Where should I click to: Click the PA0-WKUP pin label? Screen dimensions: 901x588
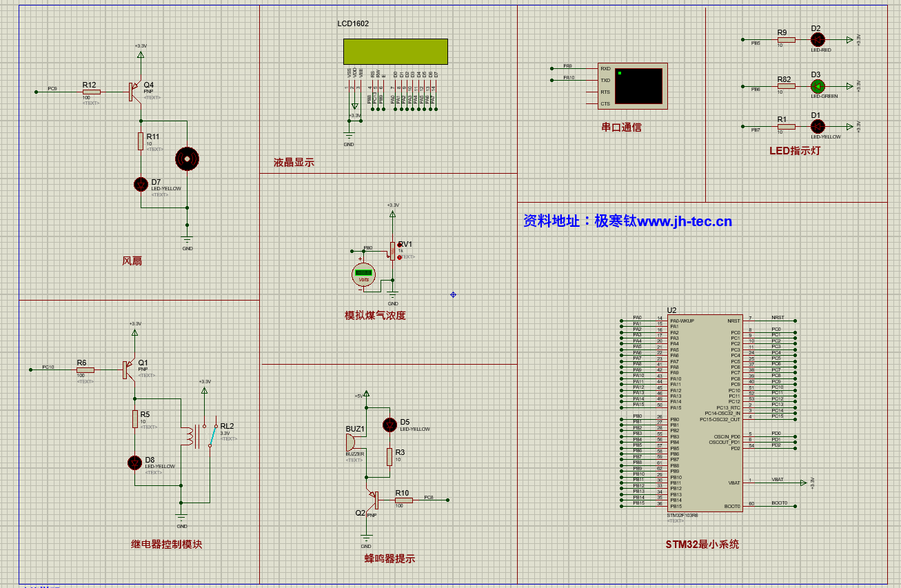[682, 321]
